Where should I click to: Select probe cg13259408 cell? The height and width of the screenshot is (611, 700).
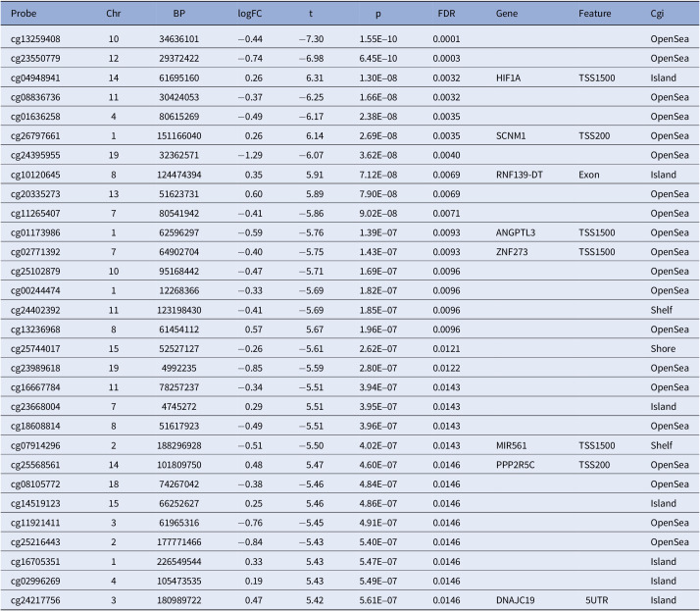tap(35, 39)
